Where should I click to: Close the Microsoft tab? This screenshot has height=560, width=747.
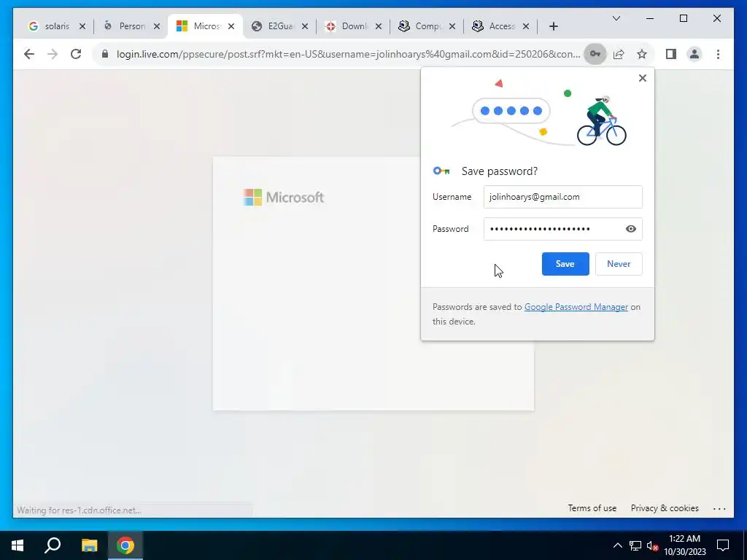(x=231, y=26)
